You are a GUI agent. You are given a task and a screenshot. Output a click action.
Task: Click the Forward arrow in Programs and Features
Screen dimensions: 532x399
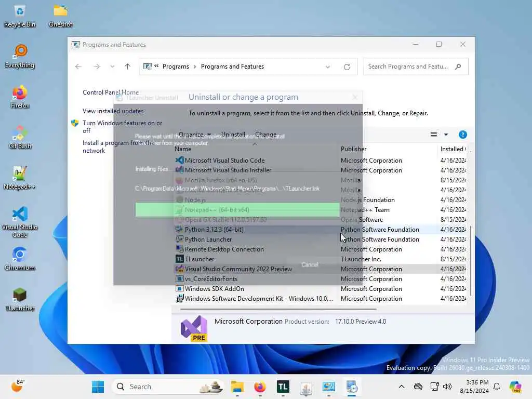(x=97, y=66)
